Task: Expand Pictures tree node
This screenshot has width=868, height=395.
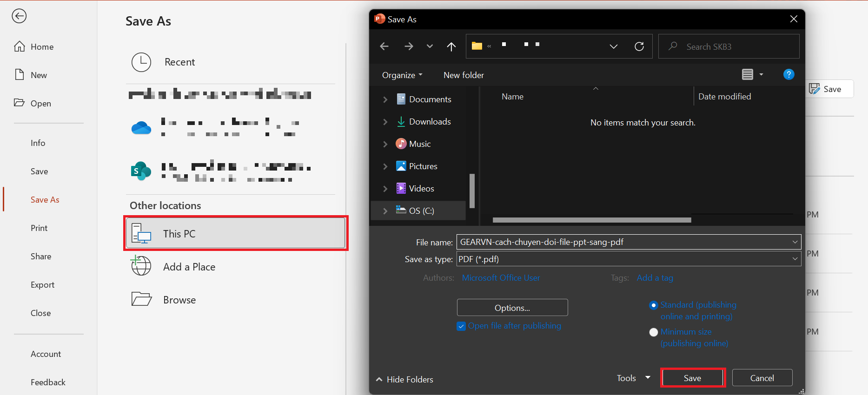Action: (385, 166)
